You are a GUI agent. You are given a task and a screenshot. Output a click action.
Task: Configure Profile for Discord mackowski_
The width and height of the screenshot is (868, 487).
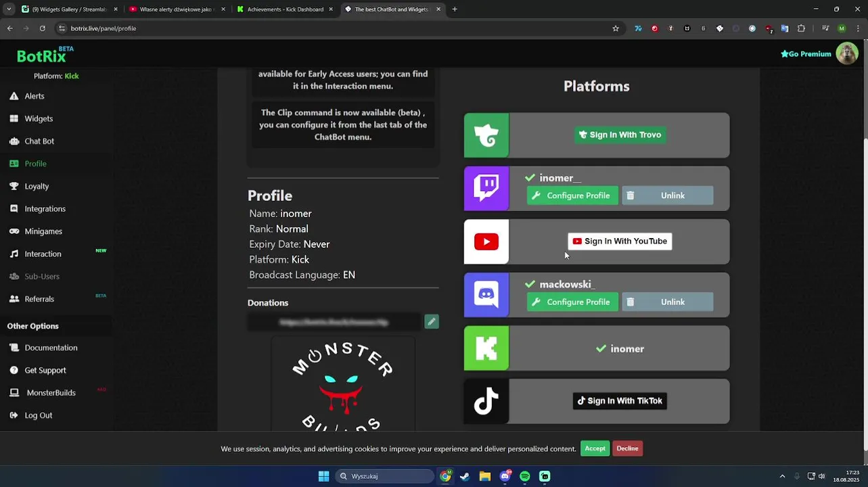(572, 302)
